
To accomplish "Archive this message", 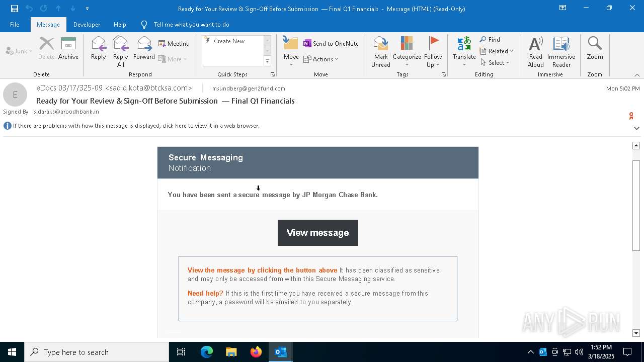I will click(x=68, y=49).
